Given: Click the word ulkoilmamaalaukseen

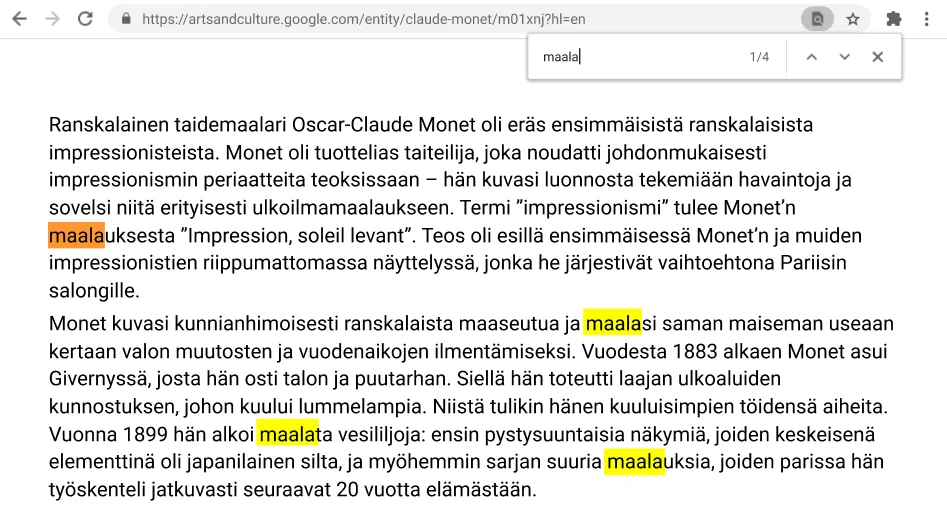Looking at the screenshot, I should (x=350, y=208).
